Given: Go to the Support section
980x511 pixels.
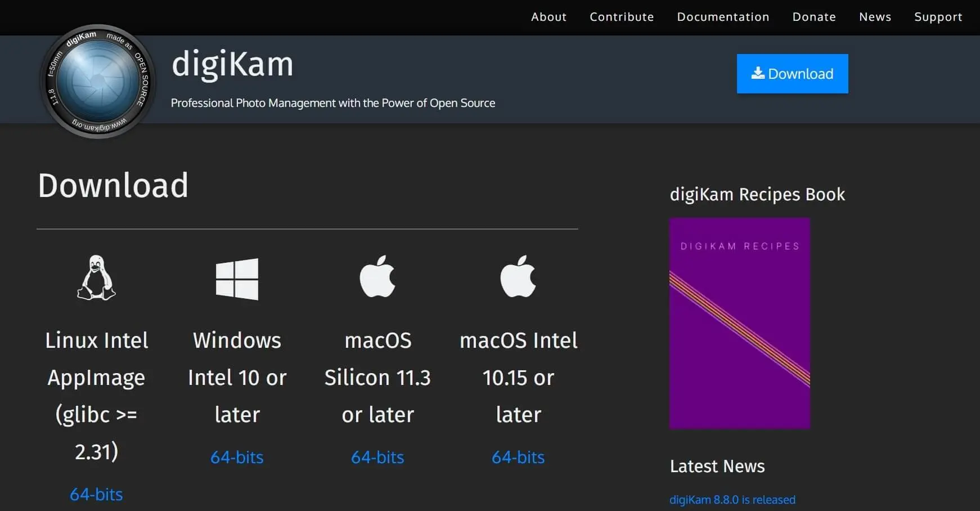Looking at the screenshot, I should point(938,17).
